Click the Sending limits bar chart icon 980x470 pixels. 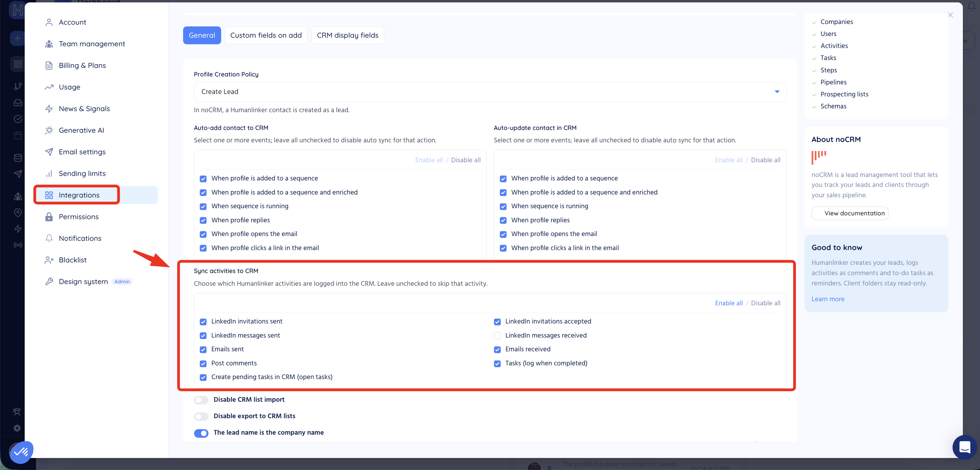(49, 174)
